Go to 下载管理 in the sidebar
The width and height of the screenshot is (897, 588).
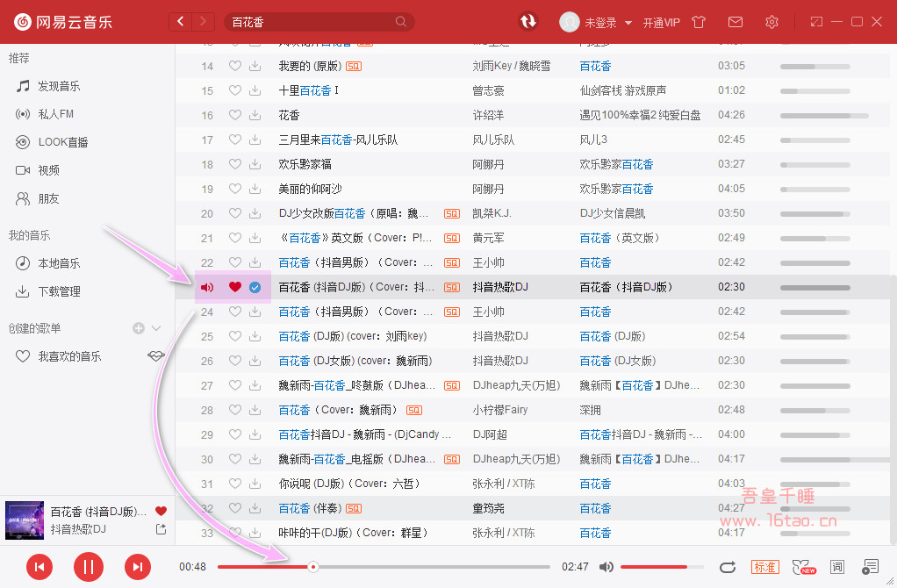click(59, 291)
